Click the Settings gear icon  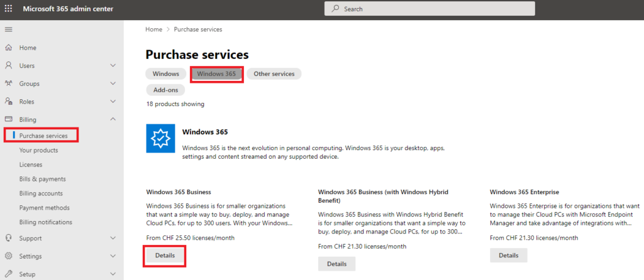coord(8,256)
